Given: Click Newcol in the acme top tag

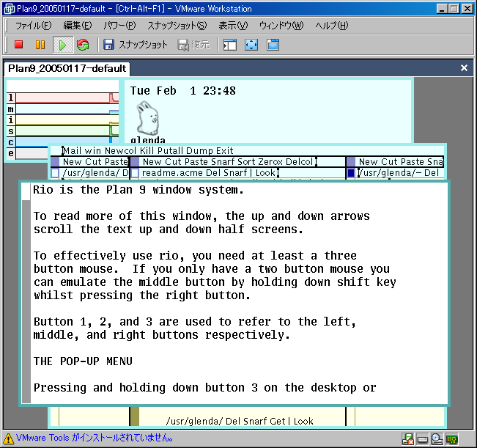Looking at the screenshot, I should [120, 151].
